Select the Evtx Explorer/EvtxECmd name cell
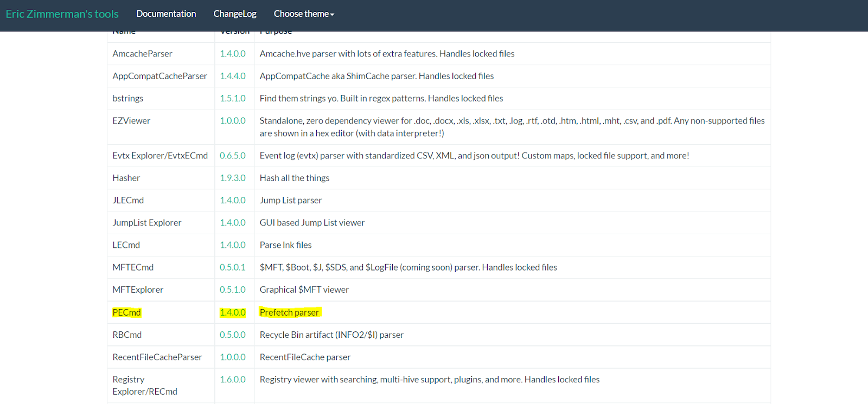Image resolution: width=868 pixels, height=404 pixels. pyautogui.click(x=160, y=156)
